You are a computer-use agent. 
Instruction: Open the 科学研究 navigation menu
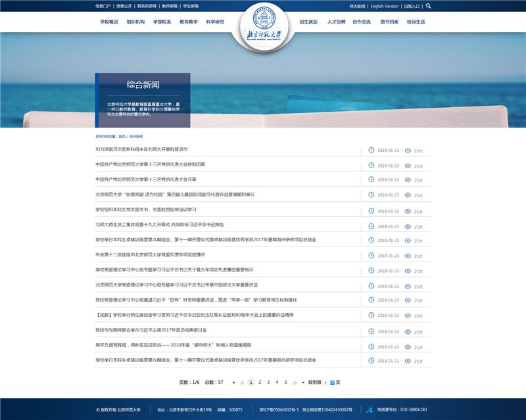click(215, 22)
